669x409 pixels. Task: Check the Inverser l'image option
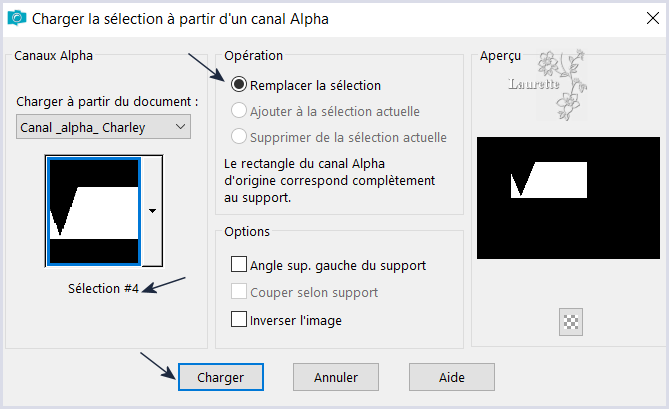coord(239,319)
